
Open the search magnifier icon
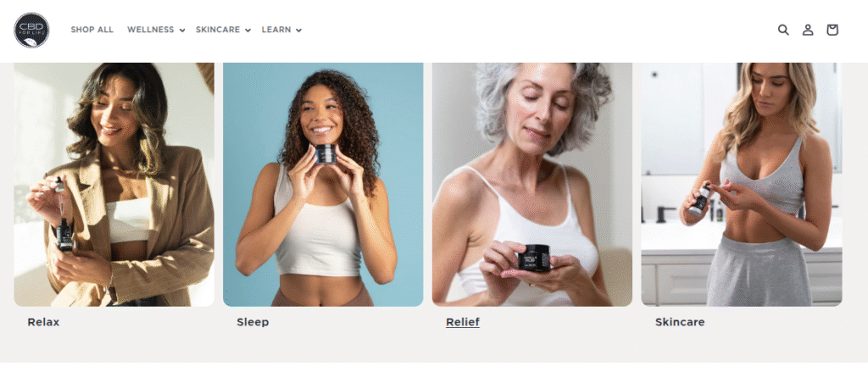click(x=783, y=30)
